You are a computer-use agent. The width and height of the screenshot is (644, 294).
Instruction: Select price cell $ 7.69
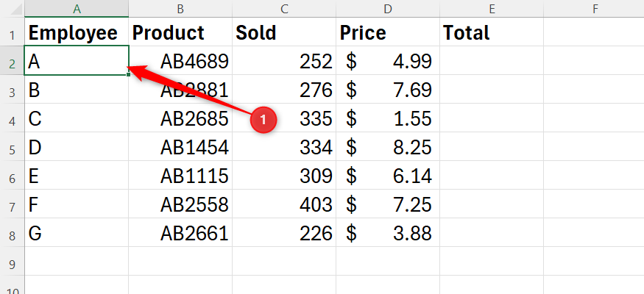pyautogui.click(x=388, y=90)
